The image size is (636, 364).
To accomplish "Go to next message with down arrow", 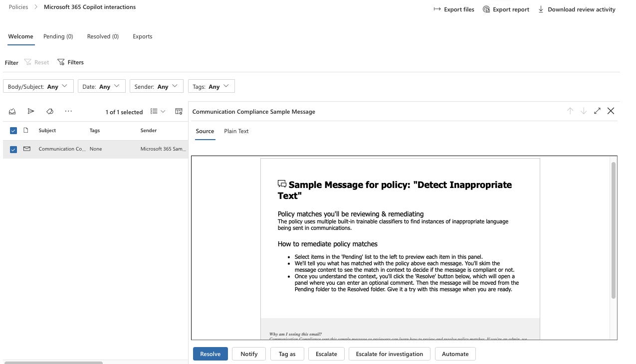I will tap(583, 111).
